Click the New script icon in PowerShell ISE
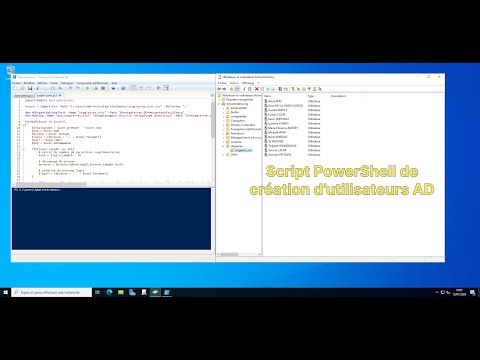The height and width of the screenshot is (360, 480). (x=15, y=88)
